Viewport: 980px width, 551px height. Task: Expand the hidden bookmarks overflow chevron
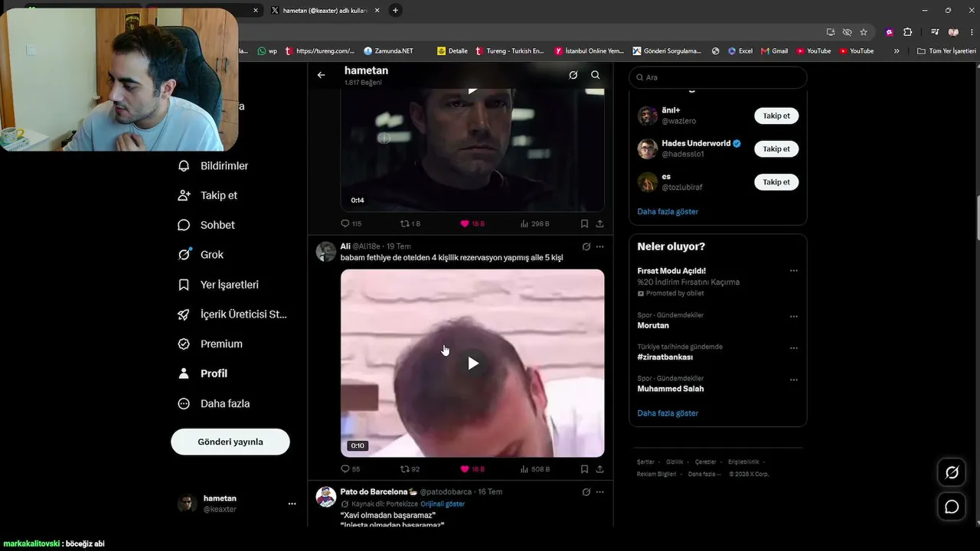coord(897,51)
